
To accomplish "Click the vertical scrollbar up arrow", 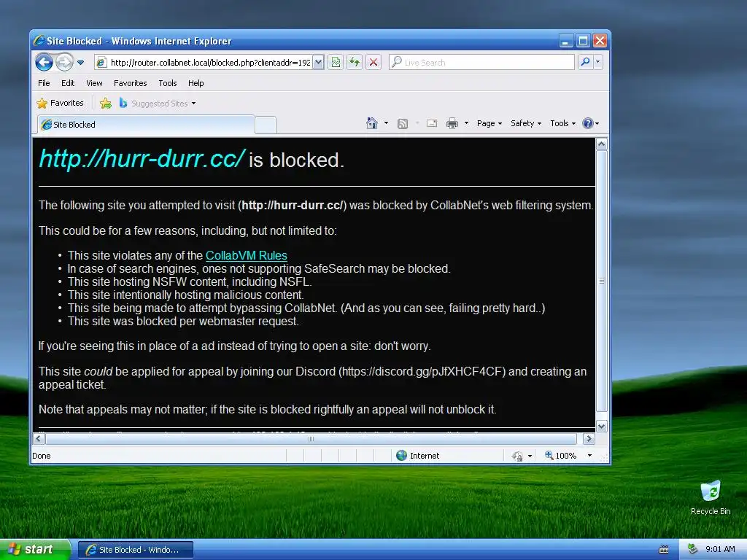I will coord(602,144).
